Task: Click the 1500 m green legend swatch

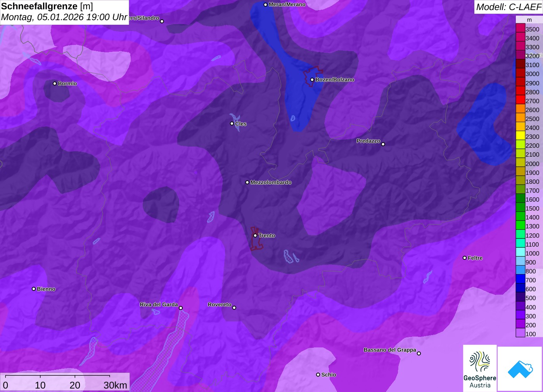Action: tap(521, 207)
